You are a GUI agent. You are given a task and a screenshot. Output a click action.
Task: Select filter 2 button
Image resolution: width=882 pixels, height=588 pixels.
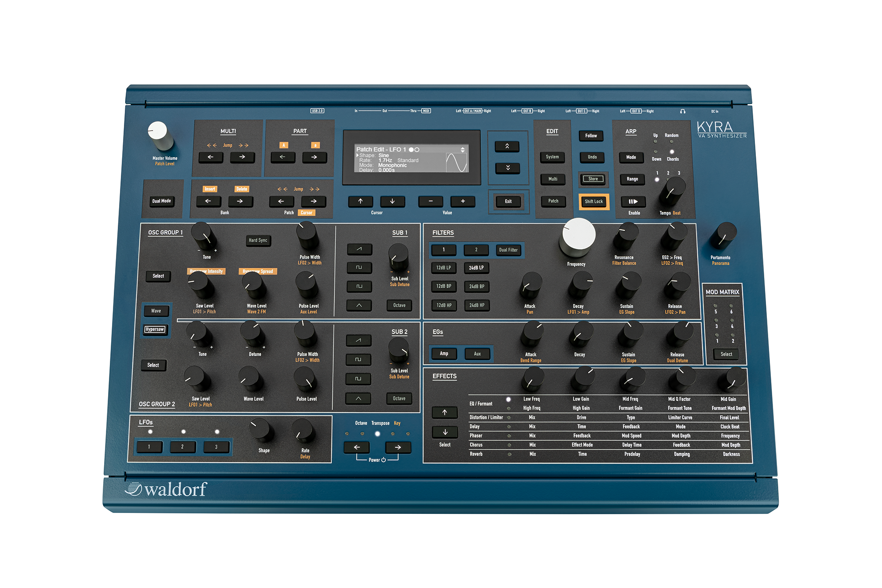(x=476, y=250)
